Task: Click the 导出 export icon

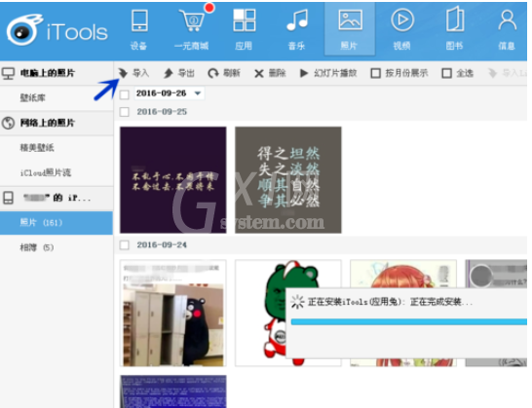Action: (169, 73)
